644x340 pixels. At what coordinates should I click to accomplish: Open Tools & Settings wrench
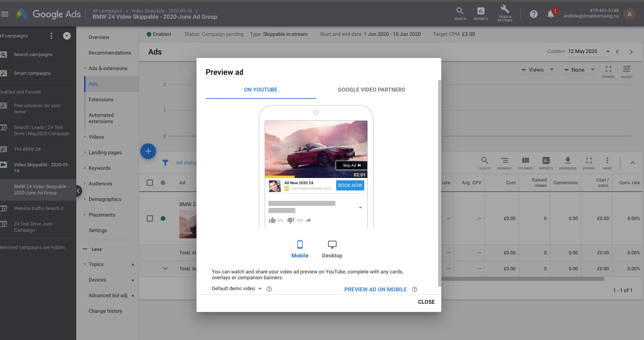505,13
